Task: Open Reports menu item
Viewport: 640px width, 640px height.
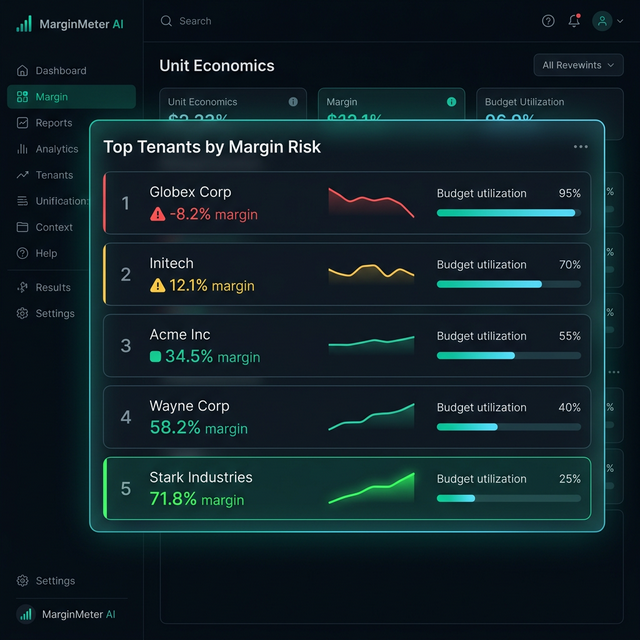Action: coord(54,123)
